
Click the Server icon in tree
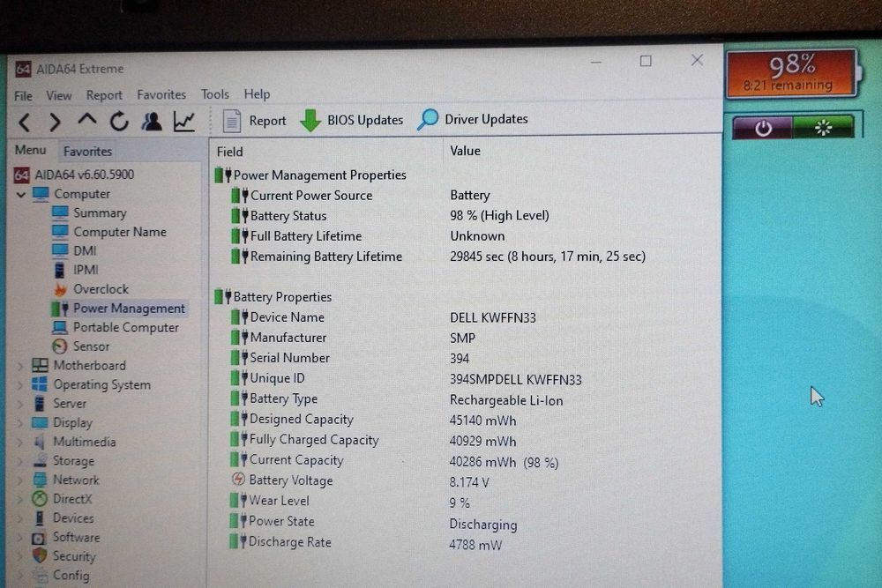40,404
